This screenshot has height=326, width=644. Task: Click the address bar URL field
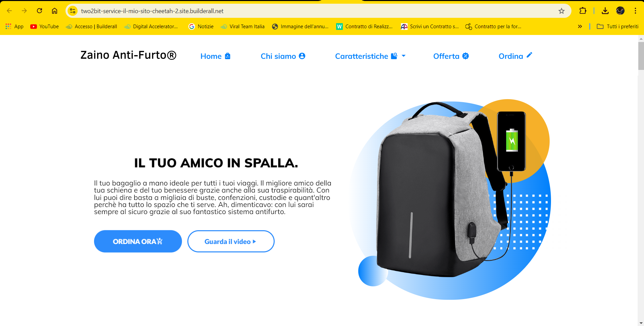pyautogui.click(x=316, y=11)
